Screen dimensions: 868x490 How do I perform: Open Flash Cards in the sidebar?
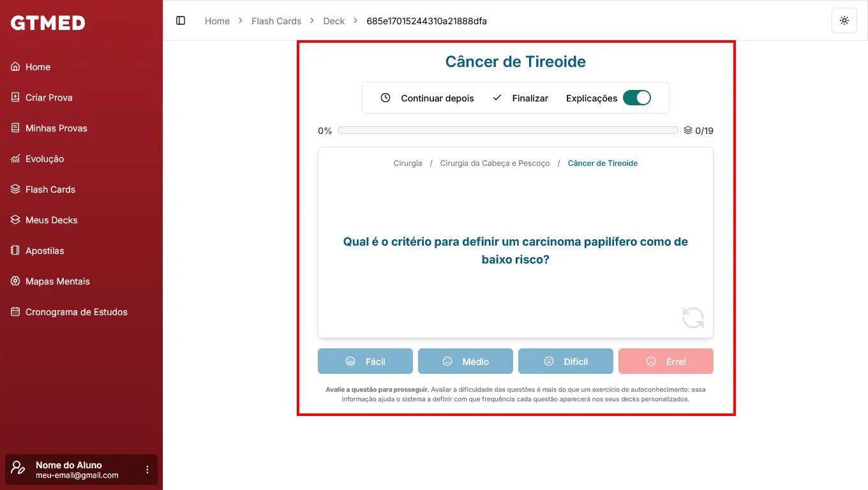click(50, 189)
